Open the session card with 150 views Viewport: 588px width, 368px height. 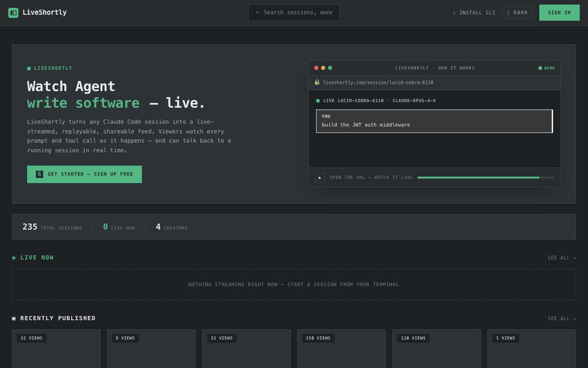(x=341, y=349)
